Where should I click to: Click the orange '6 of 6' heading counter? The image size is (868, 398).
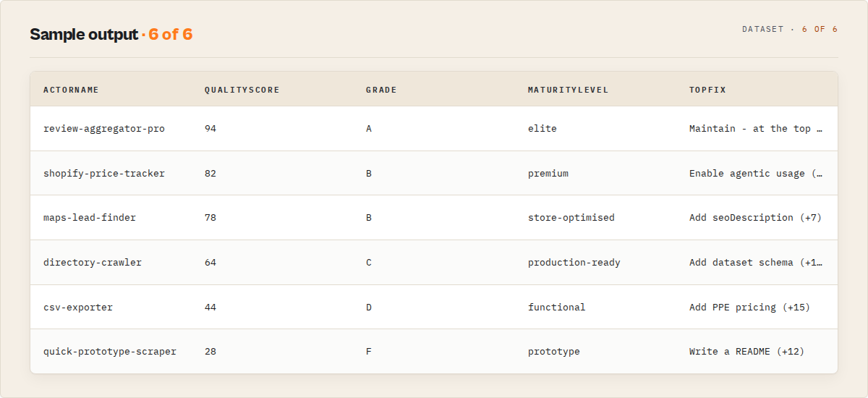click(x=171, y=34)
